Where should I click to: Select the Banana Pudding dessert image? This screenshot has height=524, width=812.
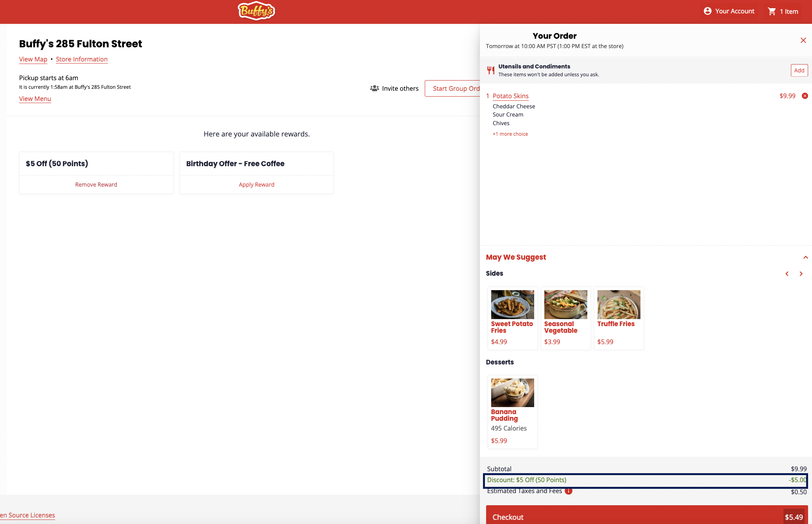(512, 393)
